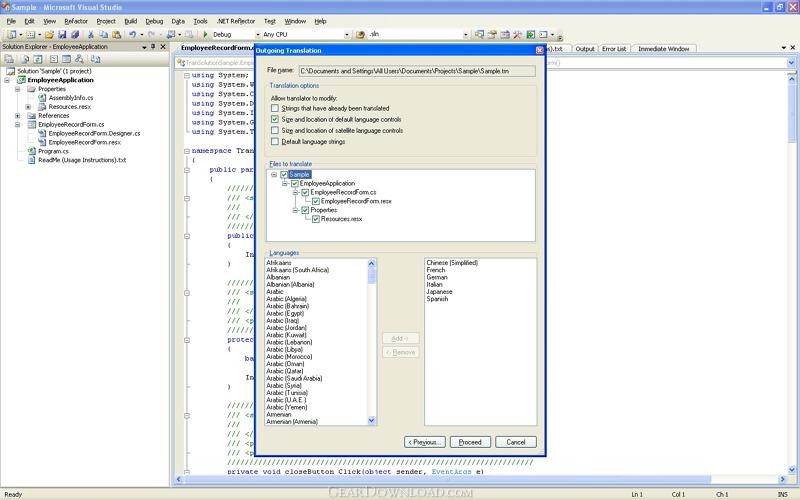The image size is (800, 500).
Task: Click View Designer icon in Solution Explorer toolbar
Action: 66,59
